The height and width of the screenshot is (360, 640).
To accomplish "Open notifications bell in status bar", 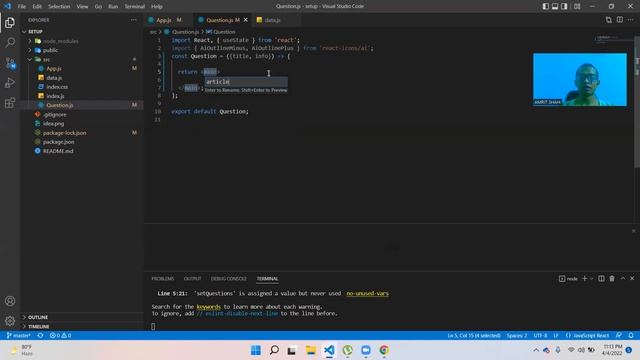I will 631,335.
